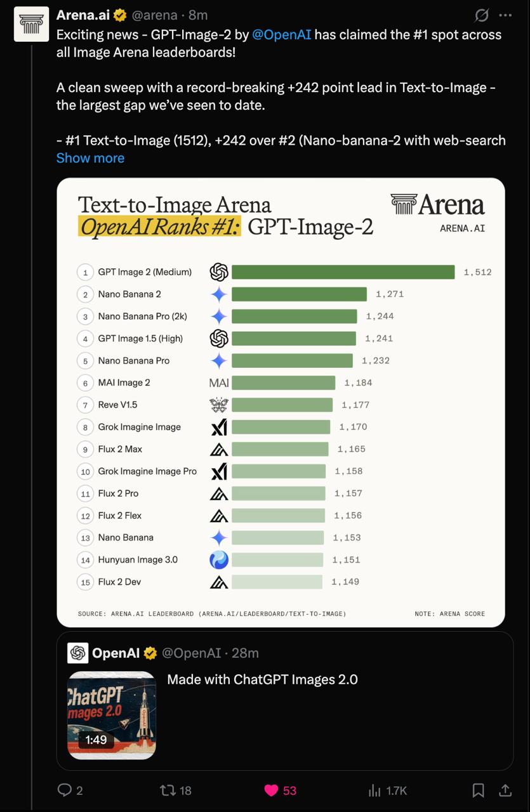Click the OpenAI logo in quoted post
The height and width of the screenshot is (812, 530).
coord(78,653)
